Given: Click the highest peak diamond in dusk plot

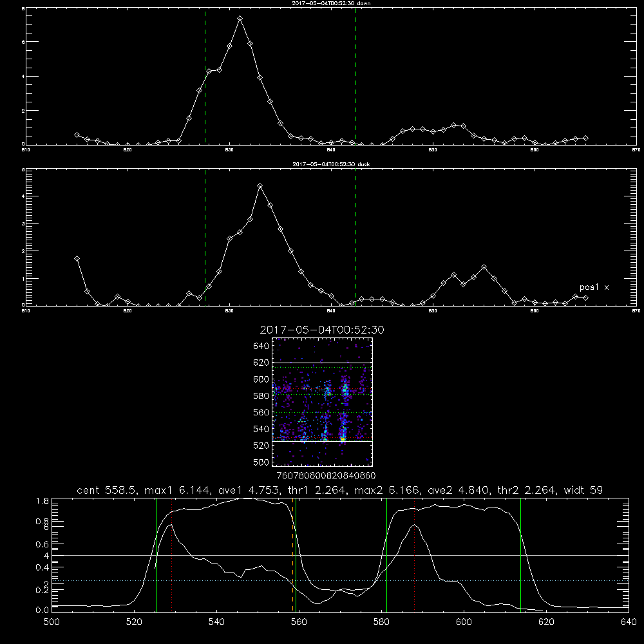Looking at the screenshot, I should click(260, 186).
